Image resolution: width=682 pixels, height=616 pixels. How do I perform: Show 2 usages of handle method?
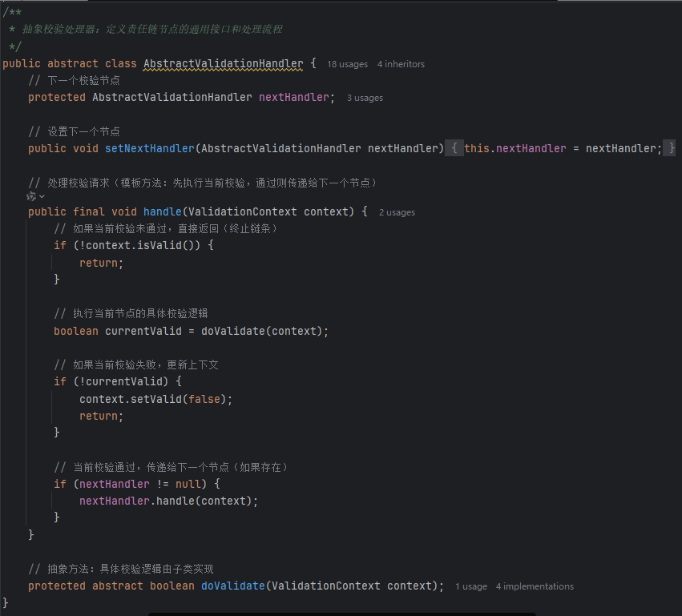[397, 212]
